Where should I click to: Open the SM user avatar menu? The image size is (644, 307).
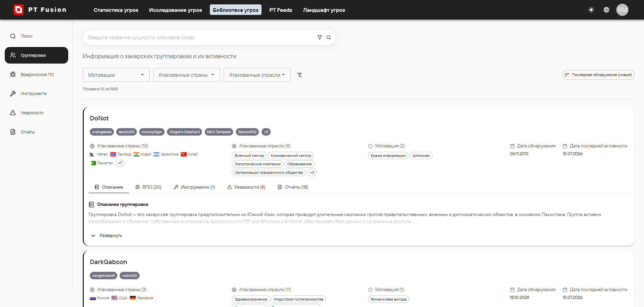(x=622, y=10)
